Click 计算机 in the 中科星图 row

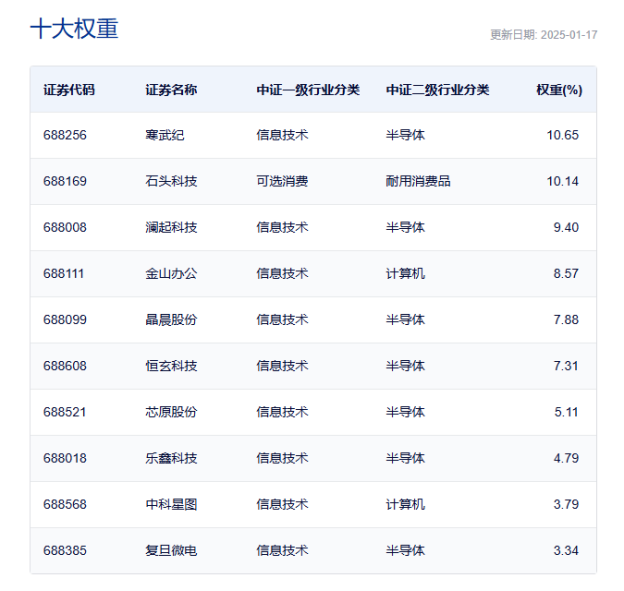405,505
